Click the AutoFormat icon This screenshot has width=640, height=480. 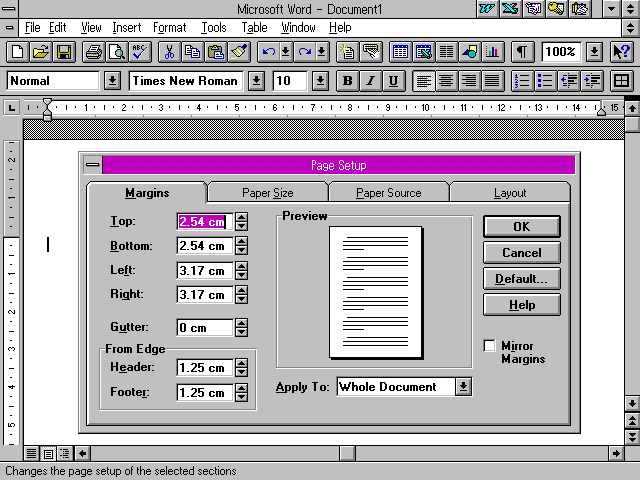(347, 52)
